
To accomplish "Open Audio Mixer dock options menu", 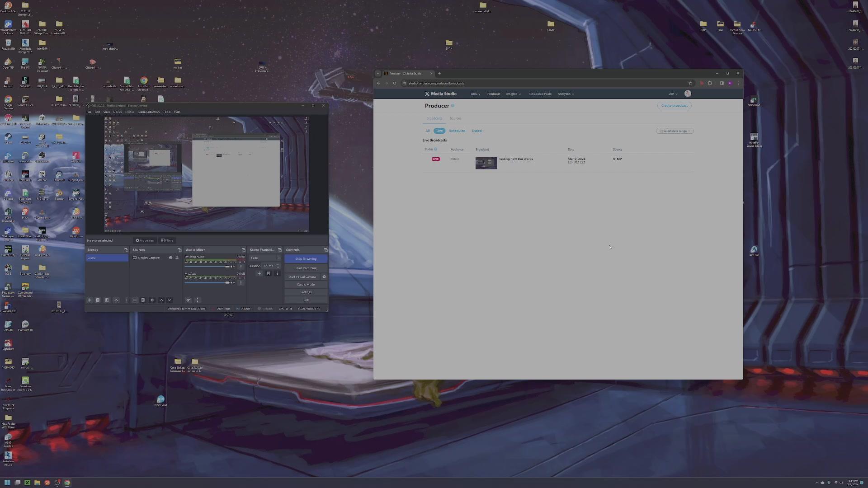I will pyautogui.click(x=197, y=300).
